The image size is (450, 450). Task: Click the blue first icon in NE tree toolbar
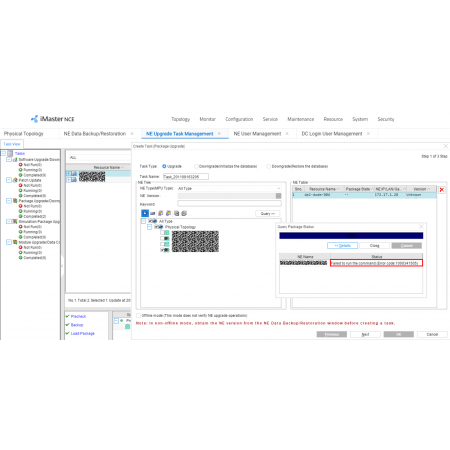tap(145, 213)
